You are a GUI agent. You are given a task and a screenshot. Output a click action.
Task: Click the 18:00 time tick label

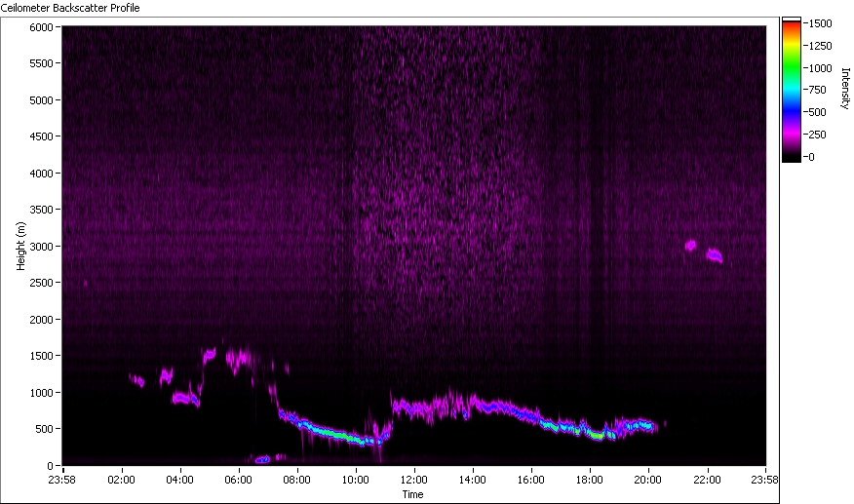click(589, 480)
